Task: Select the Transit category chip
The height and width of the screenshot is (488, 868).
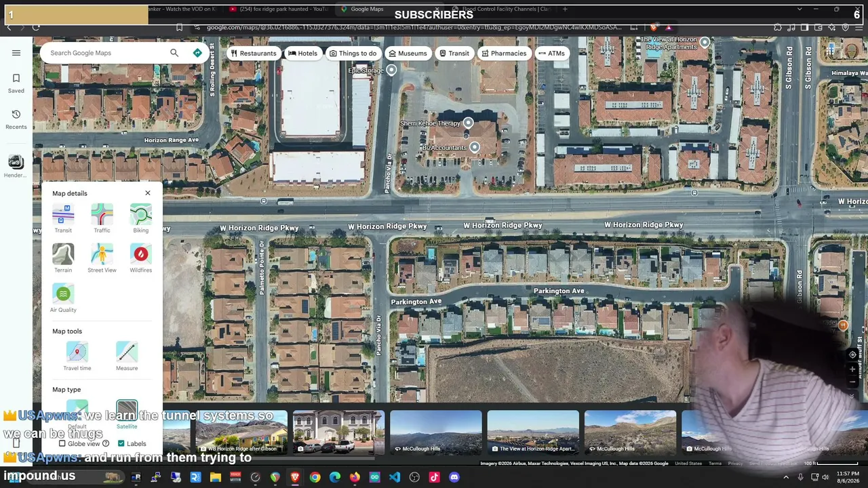Action: tap(454, 54)
